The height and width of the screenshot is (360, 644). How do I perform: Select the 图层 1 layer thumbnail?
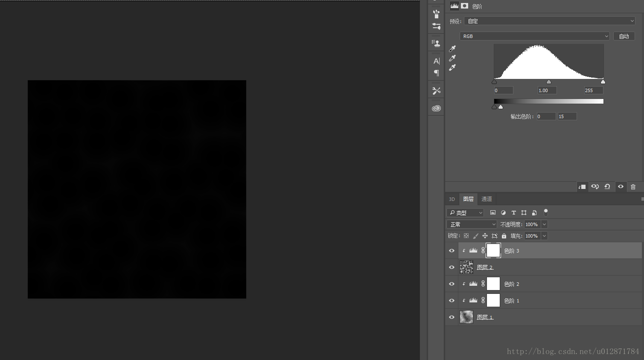[466, 317]
